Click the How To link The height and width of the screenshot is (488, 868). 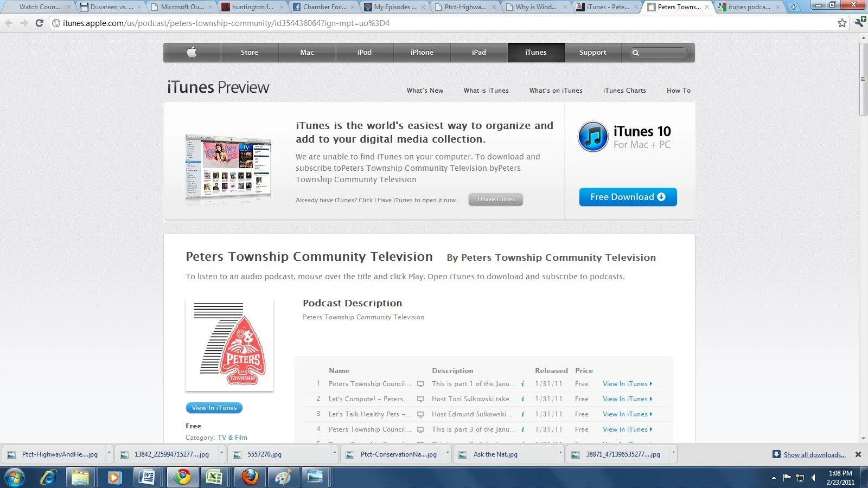coord(679,91)
